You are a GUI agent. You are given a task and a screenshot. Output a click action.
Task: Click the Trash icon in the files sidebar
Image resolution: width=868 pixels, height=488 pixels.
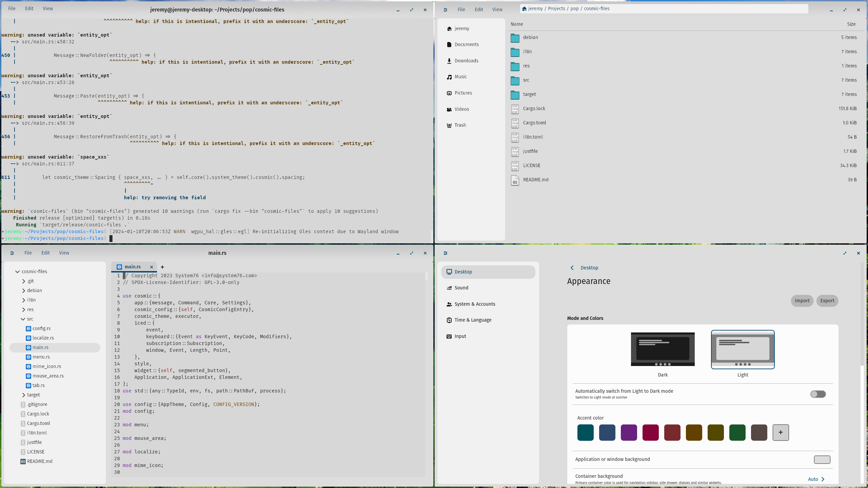point(449,125)
